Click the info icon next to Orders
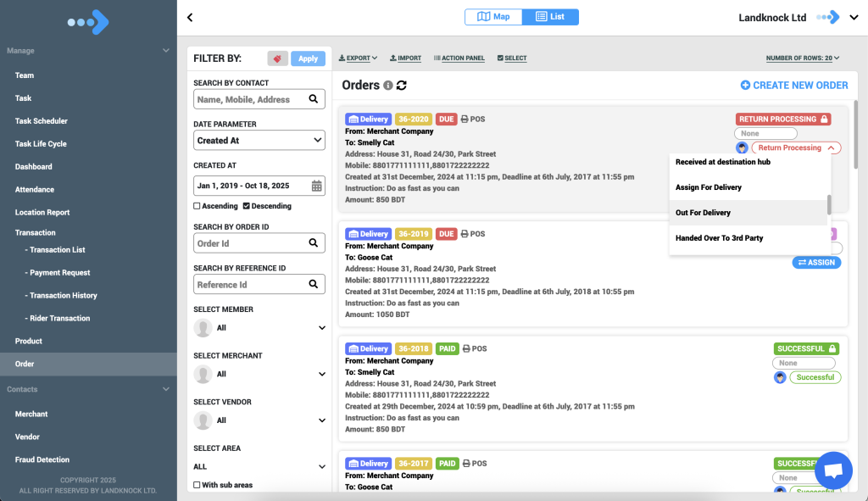 coord(388,86)
